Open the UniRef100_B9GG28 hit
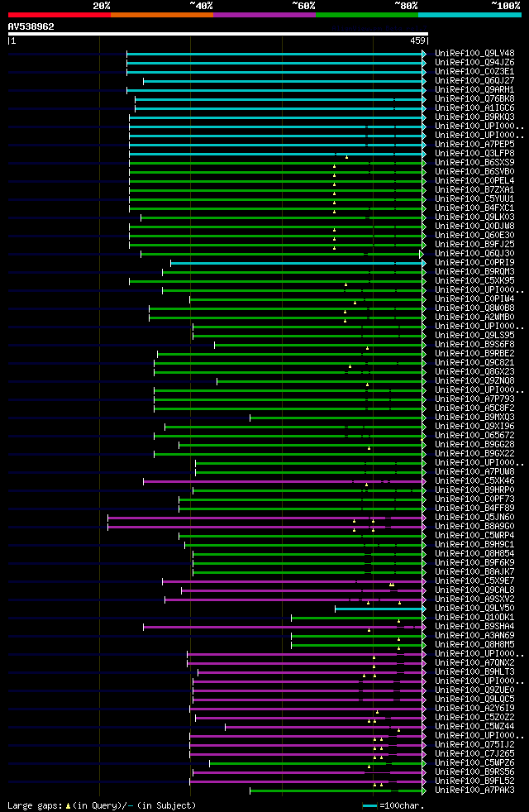Viewport: 529px width, 812px height. point(474,444)
